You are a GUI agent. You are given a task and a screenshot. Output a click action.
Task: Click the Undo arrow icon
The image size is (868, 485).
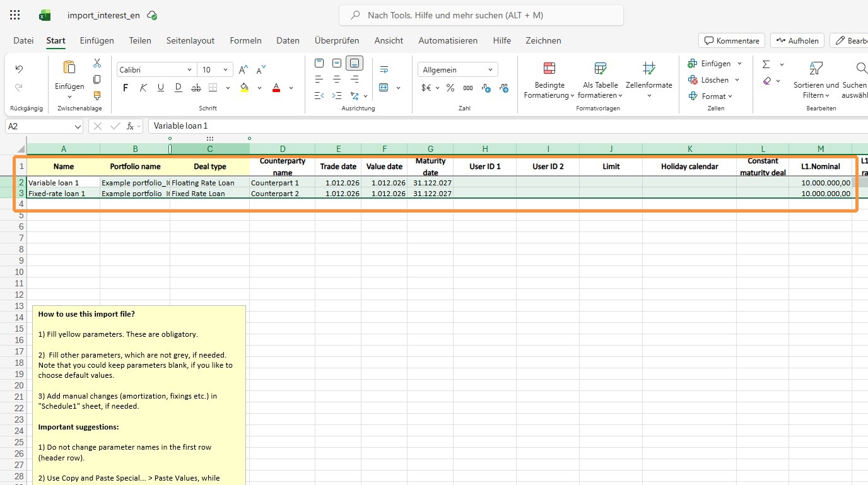(19, 69)
